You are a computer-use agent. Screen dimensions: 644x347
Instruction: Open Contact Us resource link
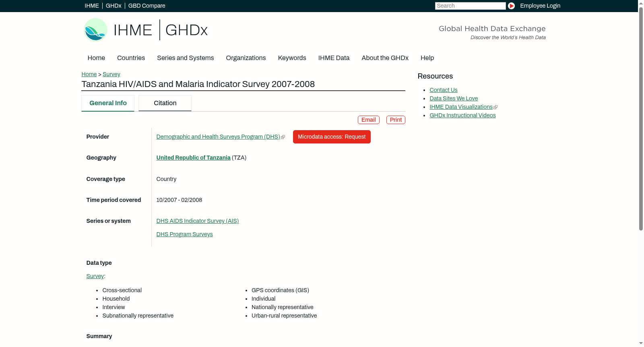444,90
